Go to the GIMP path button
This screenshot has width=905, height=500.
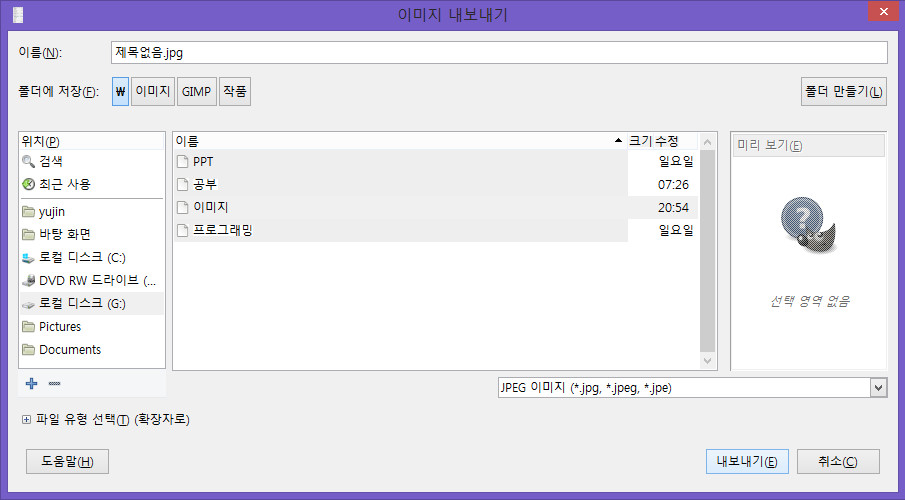197,92
